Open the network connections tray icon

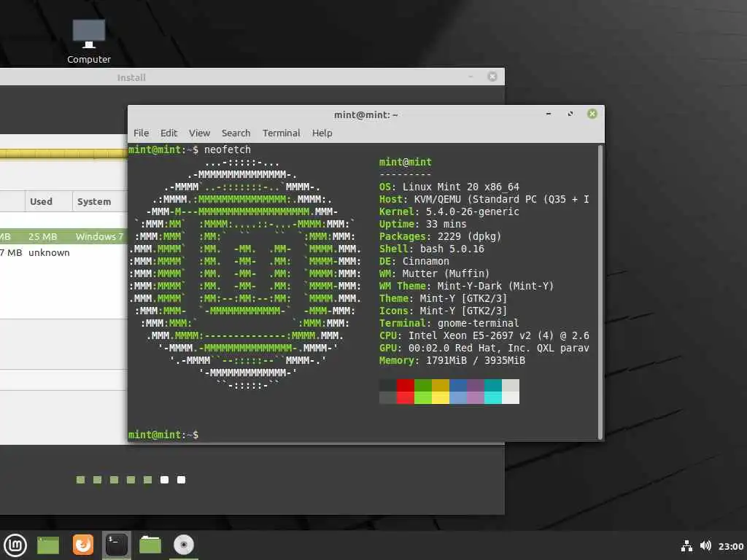tap(686, 545)
